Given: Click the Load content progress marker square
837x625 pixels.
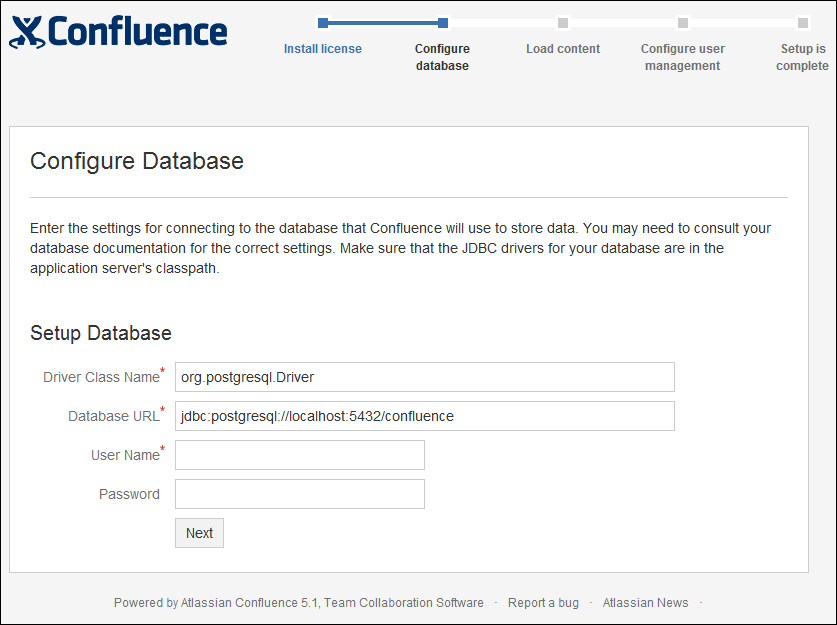Looking at the screenshot, I should point(563,22).
